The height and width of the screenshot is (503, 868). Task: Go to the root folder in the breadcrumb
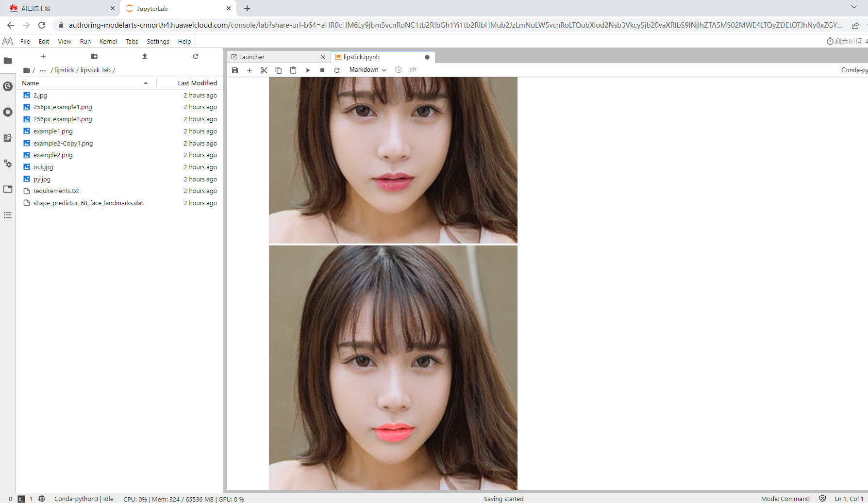point(27,70)
